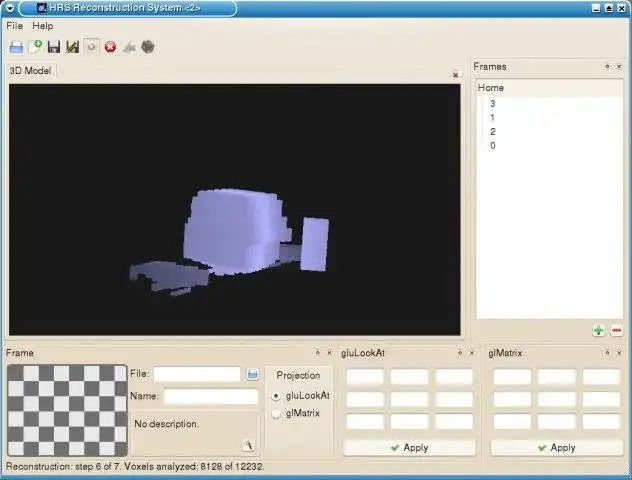Add a frame with the green plus button
This screenshot has height=480, width=632.
coord(599,331)
